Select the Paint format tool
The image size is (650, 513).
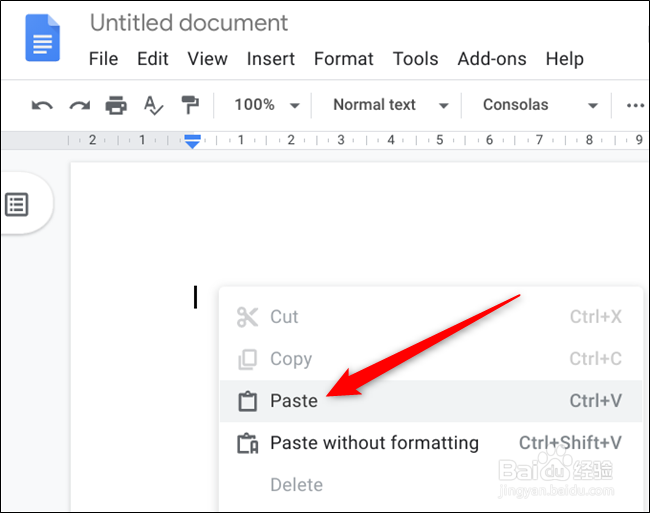[x=189, y=105]
